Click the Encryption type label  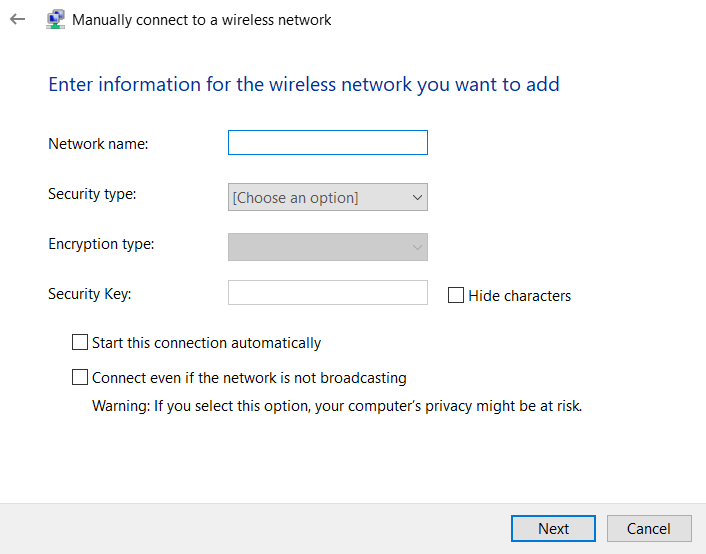(101, 244)
